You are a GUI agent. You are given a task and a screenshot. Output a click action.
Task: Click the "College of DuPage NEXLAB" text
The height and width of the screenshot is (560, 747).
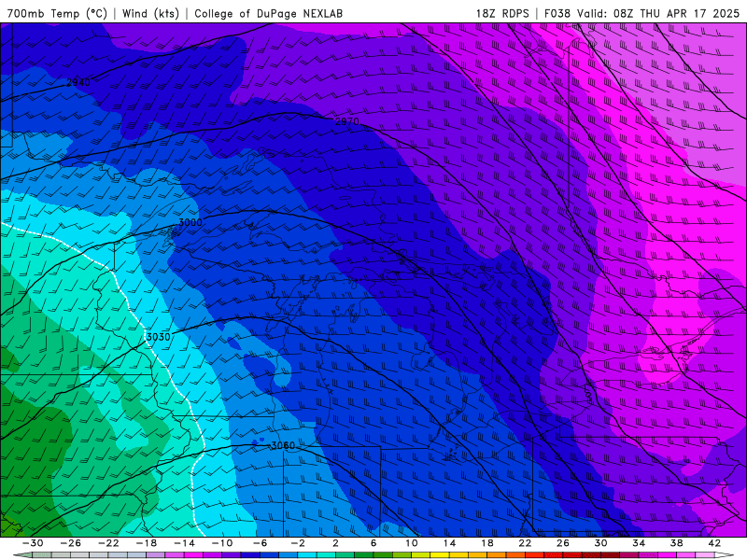click(x=268, y=13)
